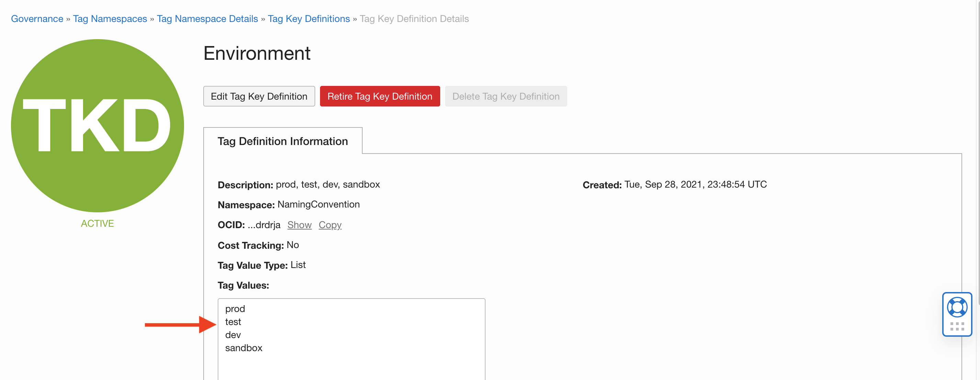Select 'sandbox' in tag values list
The width and height of the screenshot is (980, 380).
[243, 348]
